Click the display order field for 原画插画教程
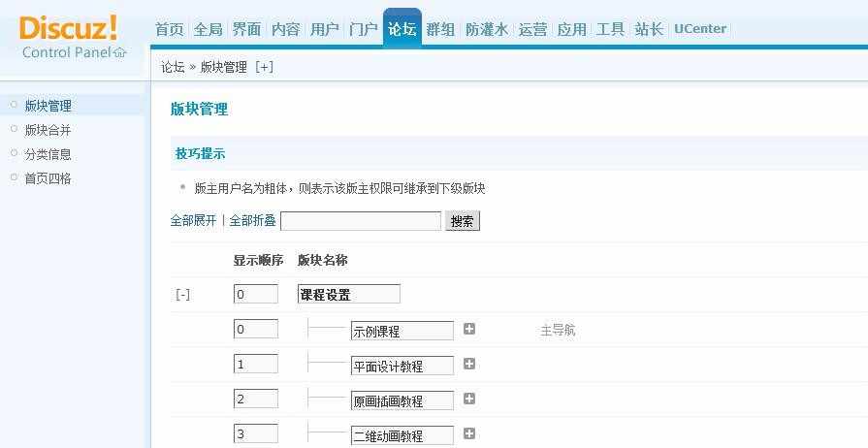This screenshot has width=868, height=448. coord(256,399)
